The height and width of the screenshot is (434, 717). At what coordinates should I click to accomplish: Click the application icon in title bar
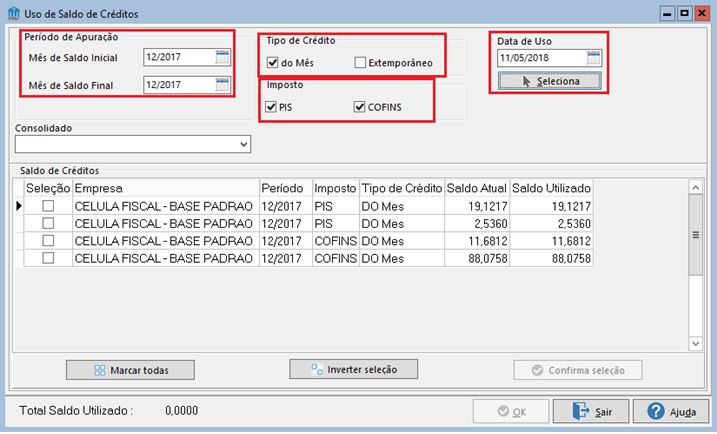[14, 14]
